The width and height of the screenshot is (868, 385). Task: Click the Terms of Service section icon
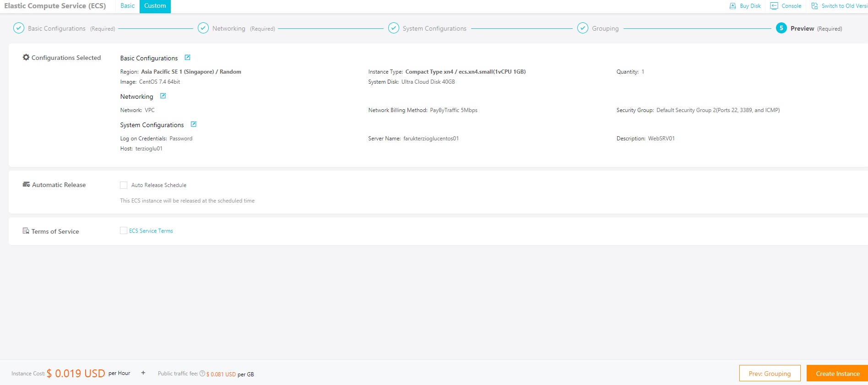26,231
